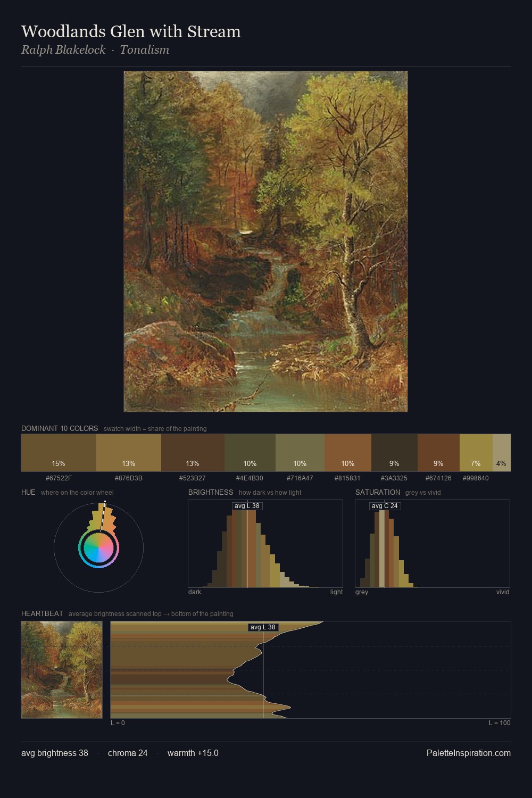Click the 4% pale tan swatch
532x798 pixels.
pos(502,453)
